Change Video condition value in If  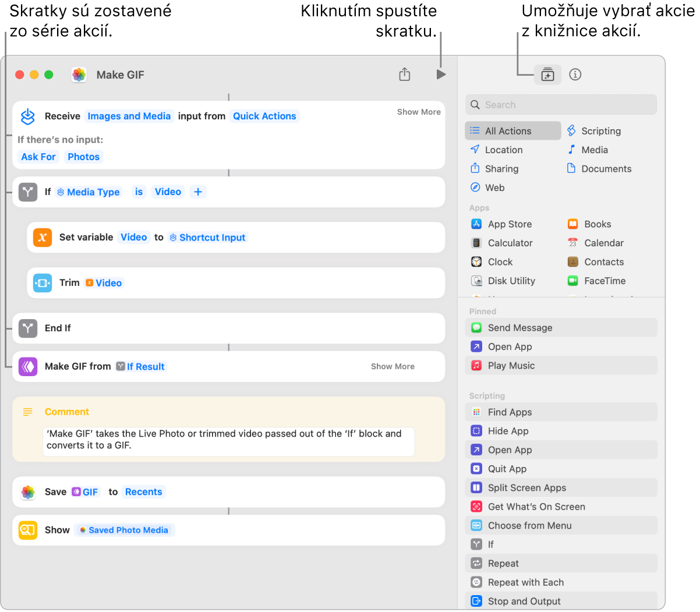168,192
